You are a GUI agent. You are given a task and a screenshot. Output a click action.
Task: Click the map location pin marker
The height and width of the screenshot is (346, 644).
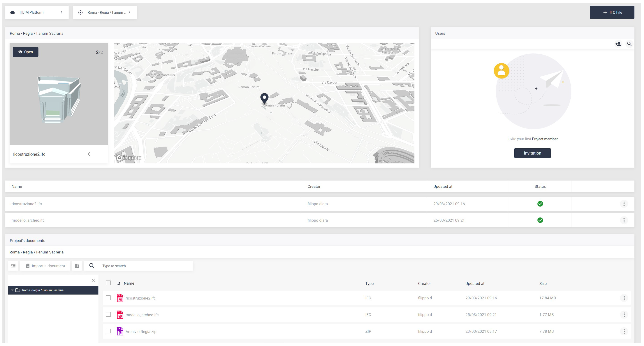(x=264, y=98)
